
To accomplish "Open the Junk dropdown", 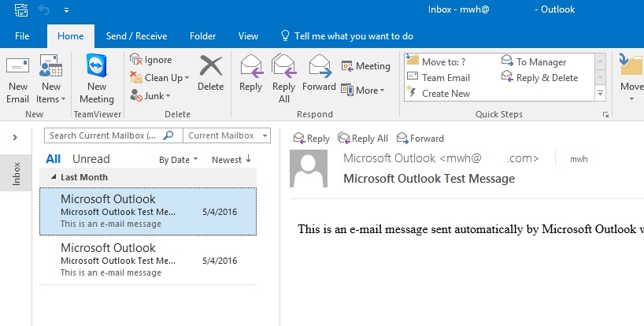I will pyautogui.click(x=150, y=95).
